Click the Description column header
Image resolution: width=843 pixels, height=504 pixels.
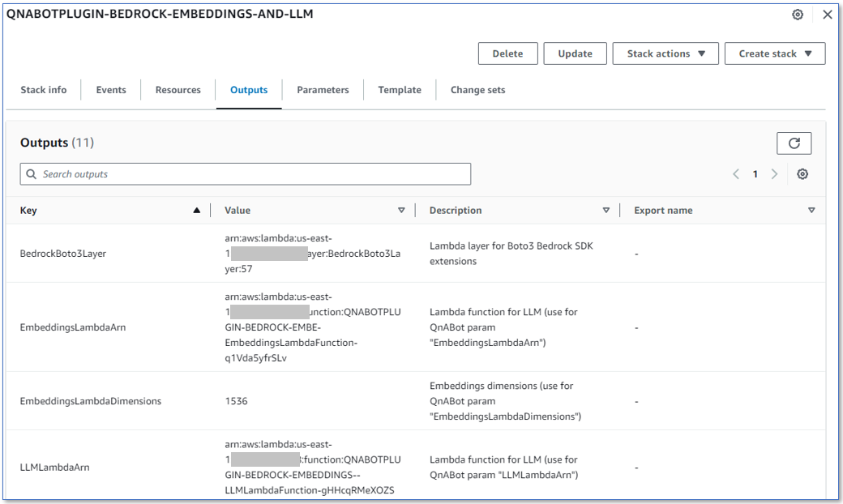[456, 211]
